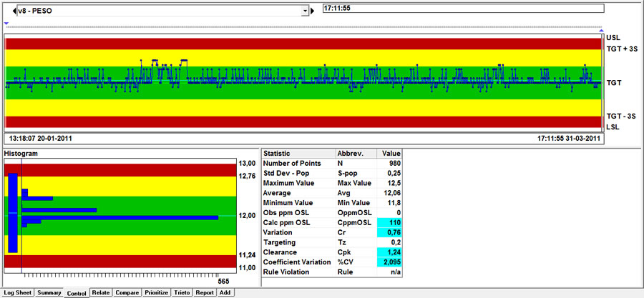This screenshot has width=644, height=298.
Task: Switch to the Summary tab
Action: point(49,292)
